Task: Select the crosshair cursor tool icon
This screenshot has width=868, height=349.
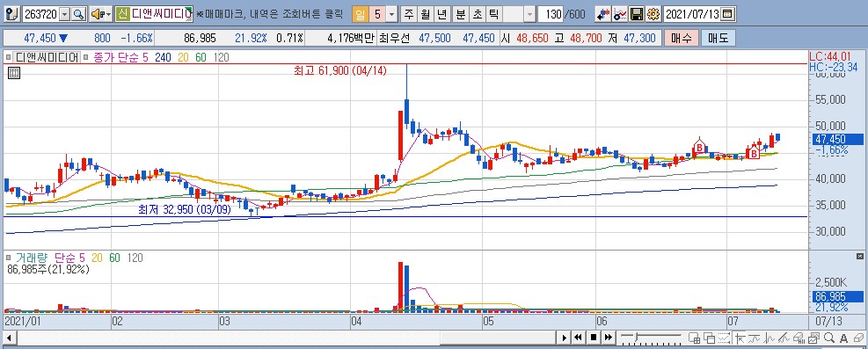Action: click(x=740, y=338)
